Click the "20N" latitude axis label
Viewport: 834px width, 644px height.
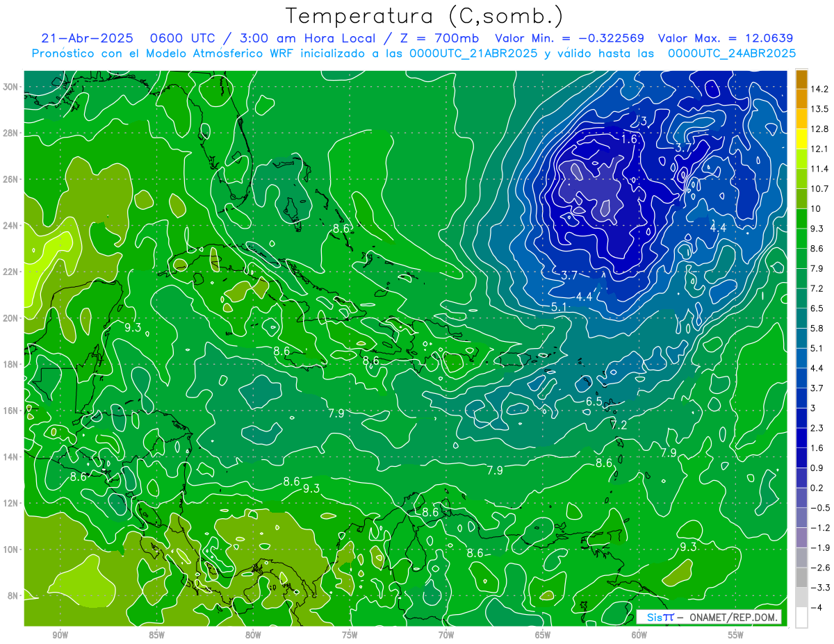point(11,318)
